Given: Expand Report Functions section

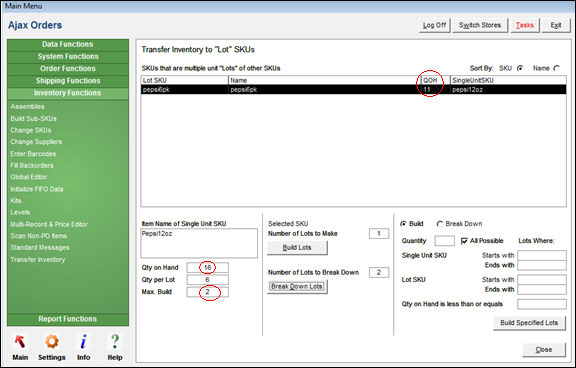Looking at the screenshot, I should [x=68, y=319].
